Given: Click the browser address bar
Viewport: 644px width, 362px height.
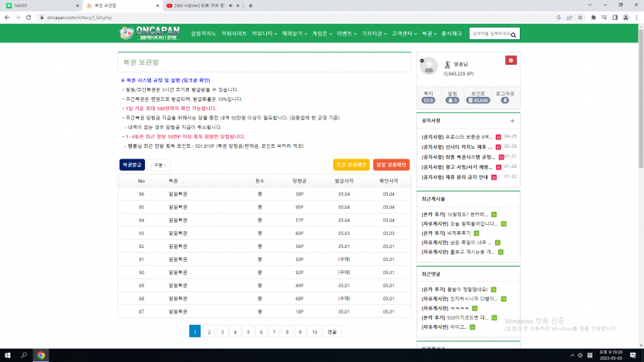Looking at the screenshot, I should (x=295, y=18).
